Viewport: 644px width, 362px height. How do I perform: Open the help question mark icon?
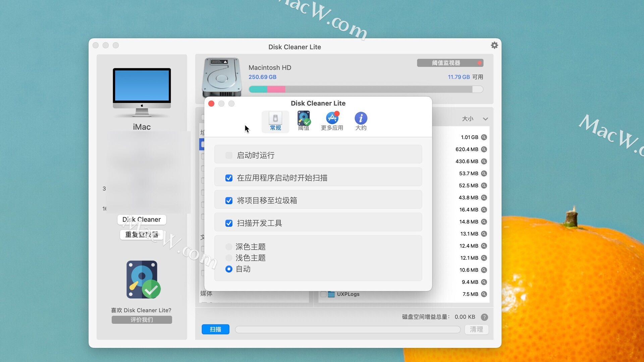(484, 317)
